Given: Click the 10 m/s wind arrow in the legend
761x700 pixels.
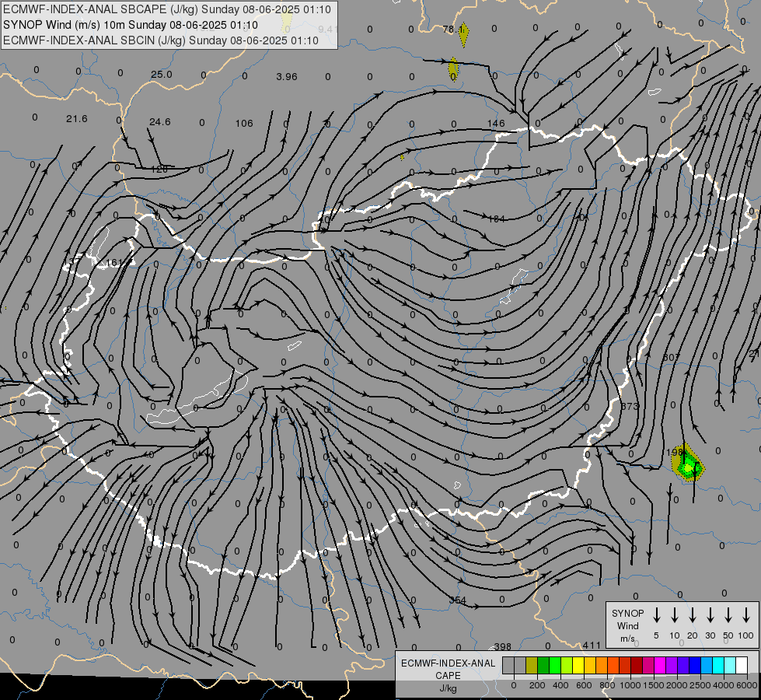Looking at the screenshot, I should (x=675, y=615).
